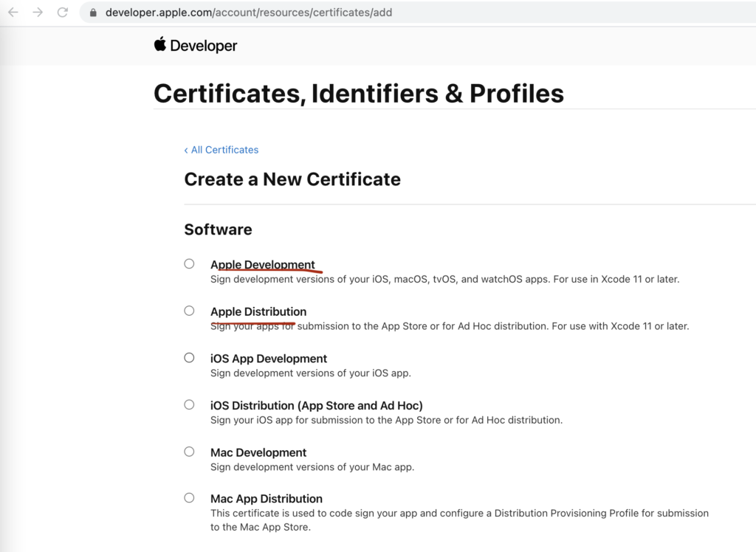Click the browser forward arrow

(38, 13)
